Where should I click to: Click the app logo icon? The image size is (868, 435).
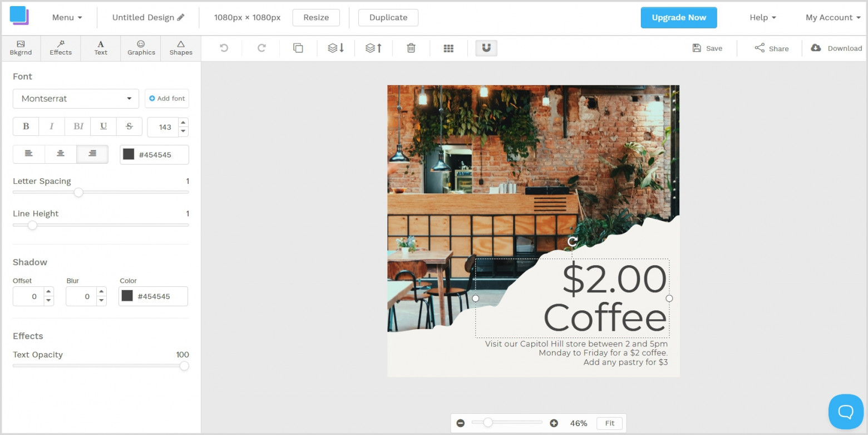pyautogui.click(x=19, y=16)
